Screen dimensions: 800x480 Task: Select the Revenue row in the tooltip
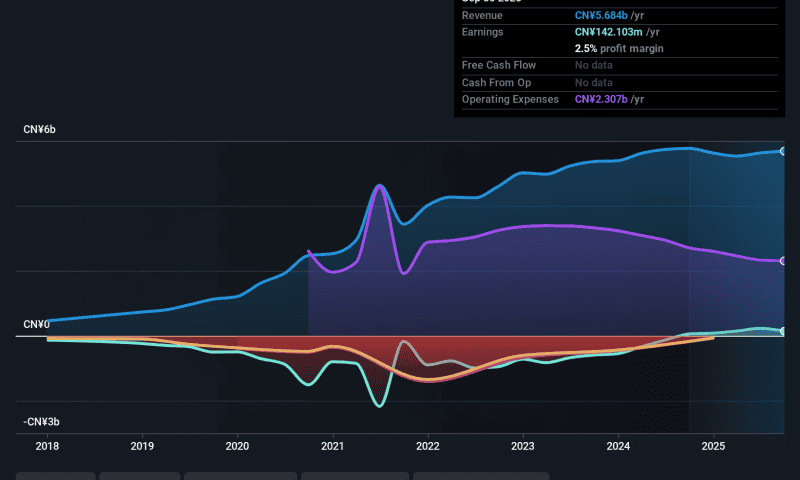[x=616, y=16]
